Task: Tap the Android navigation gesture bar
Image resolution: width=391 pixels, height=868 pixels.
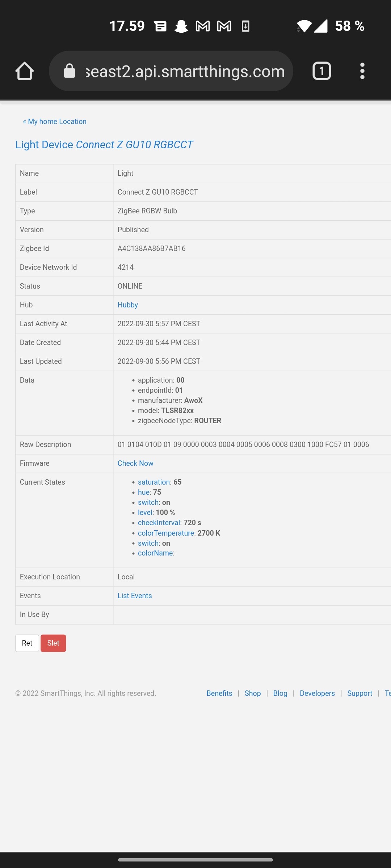Action: pyautogui.click(x=195, y=860)
